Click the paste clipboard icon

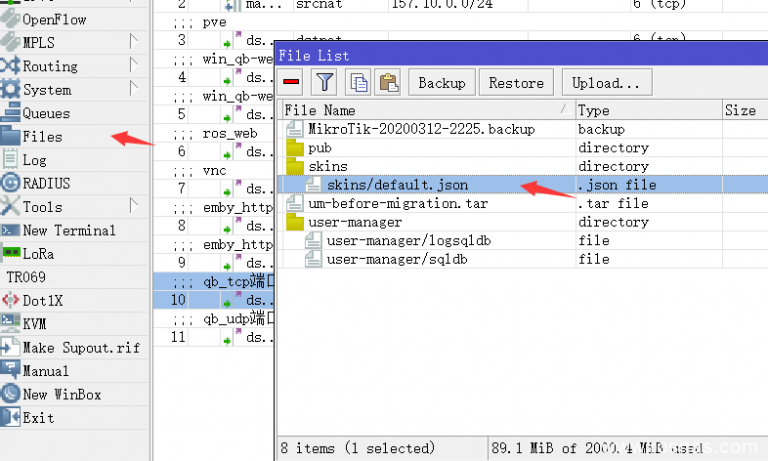click(x=388, y=82)
